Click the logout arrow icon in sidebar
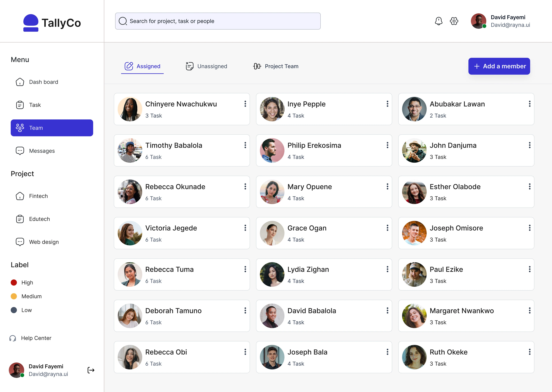Viewport: 552px width, 392px height. point(91,370)
